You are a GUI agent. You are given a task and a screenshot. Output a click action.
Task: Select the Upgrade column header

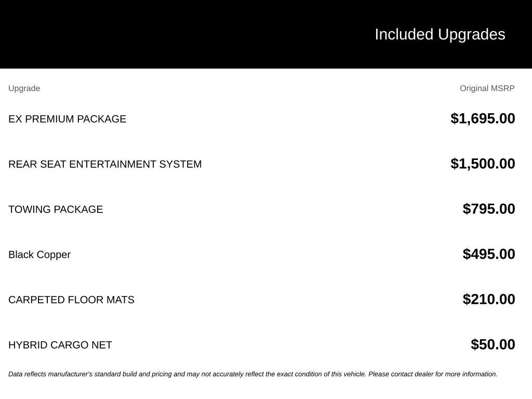24,88
